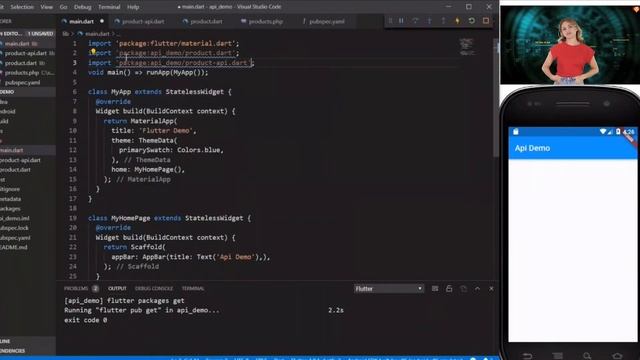Expand the build folder in file tree

click(28, 121)
